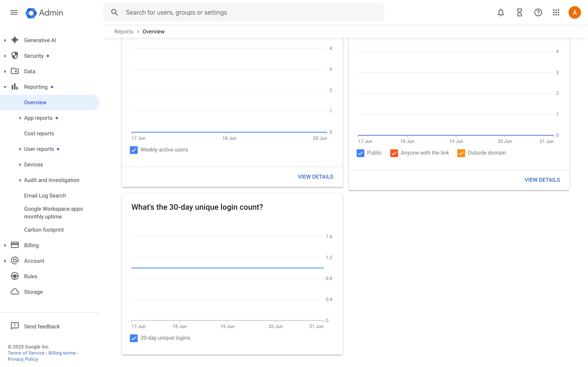This screenshot has height=367, width=588.
Task: Click the Send feedback icon
Action: (x=15, y=326)
